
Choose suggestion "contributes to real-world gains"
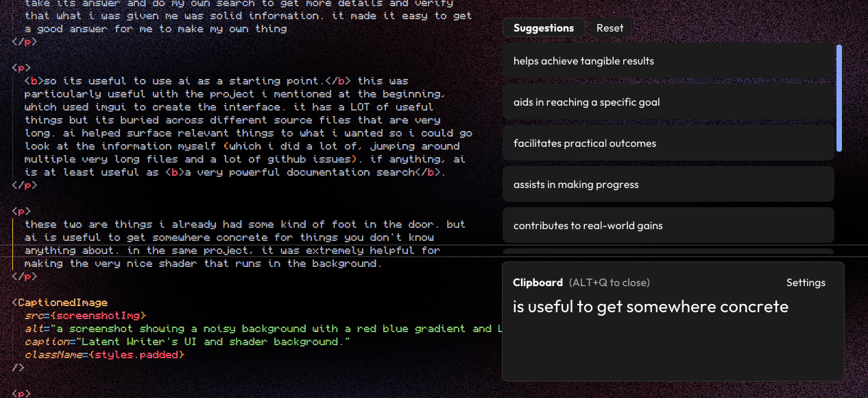(x=668, y=226)
